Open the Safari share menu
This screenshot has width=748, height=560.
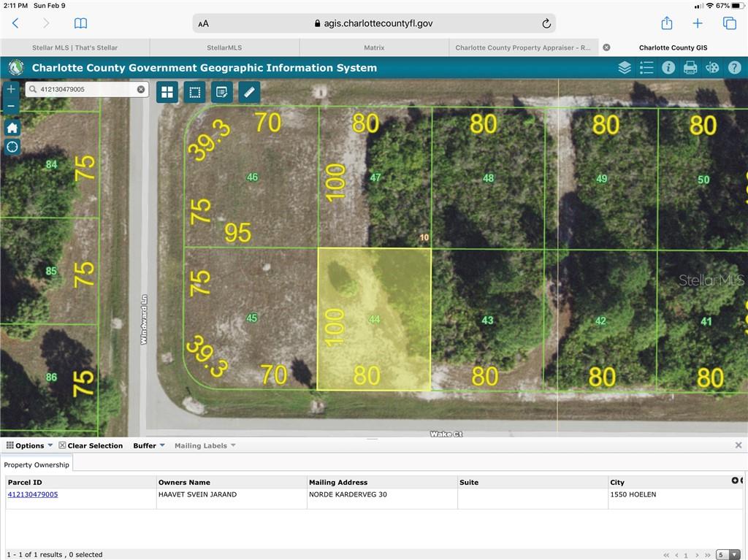[666, 23]
